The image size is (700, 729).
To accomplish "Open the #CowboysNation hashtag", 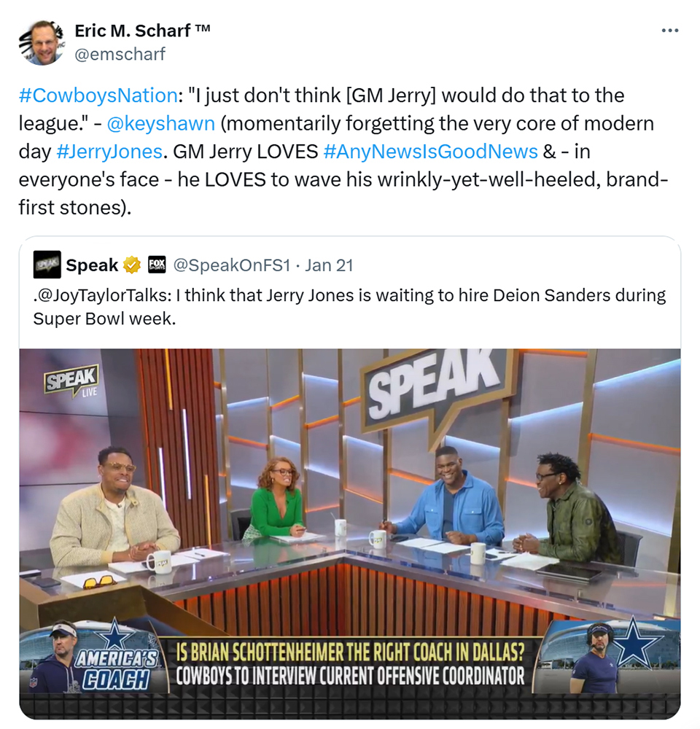I will point(98,95).
